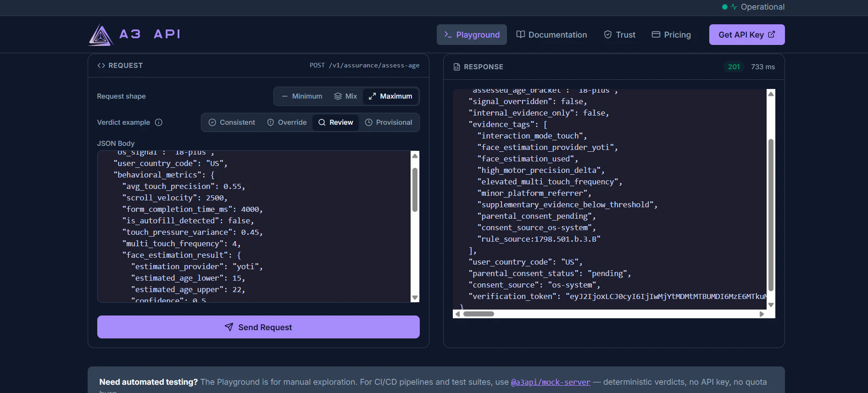Image resolution: width=868 pixels, height=393 pixels.
Task: Click the Playground terminal prompt icon
Action: (448, 35)
